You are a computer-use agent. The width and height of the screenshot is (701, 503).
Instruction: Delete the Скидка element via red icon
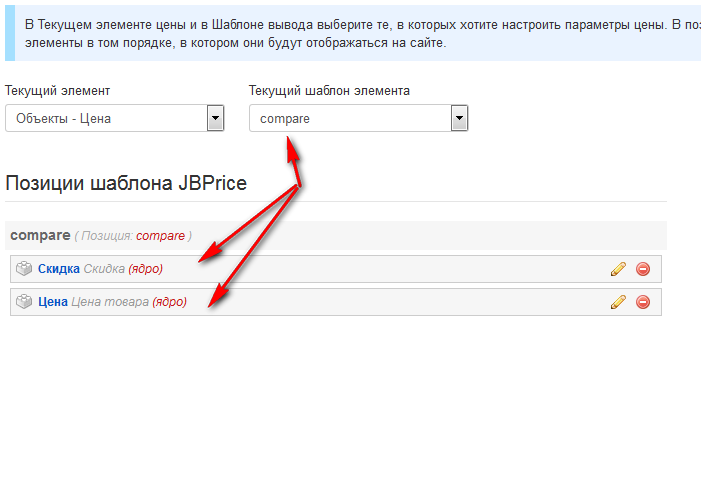pos(643,269)
